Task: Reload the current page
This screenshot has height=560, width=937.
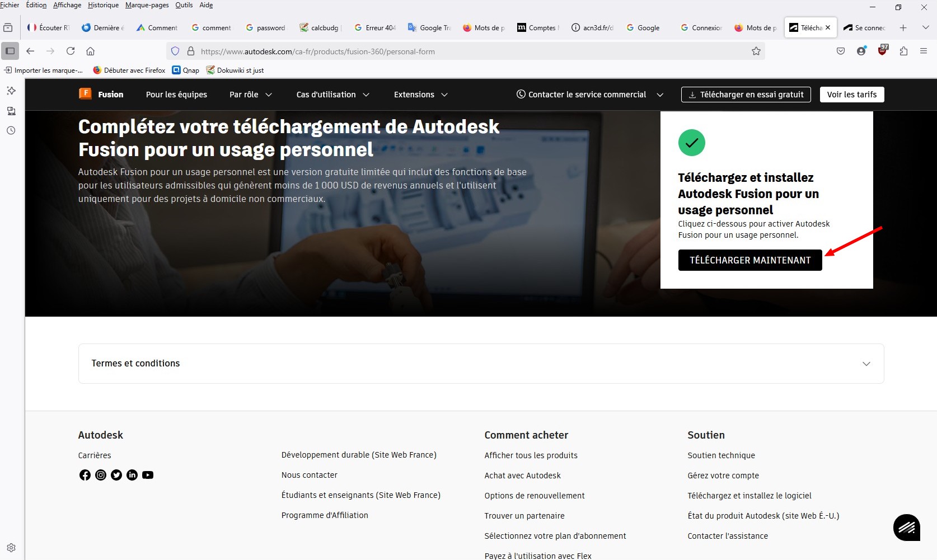Action: 71,51
